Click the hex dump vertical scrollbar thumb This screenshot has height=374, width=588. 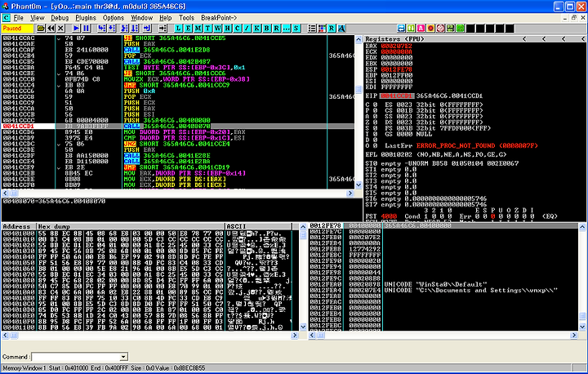303,235
